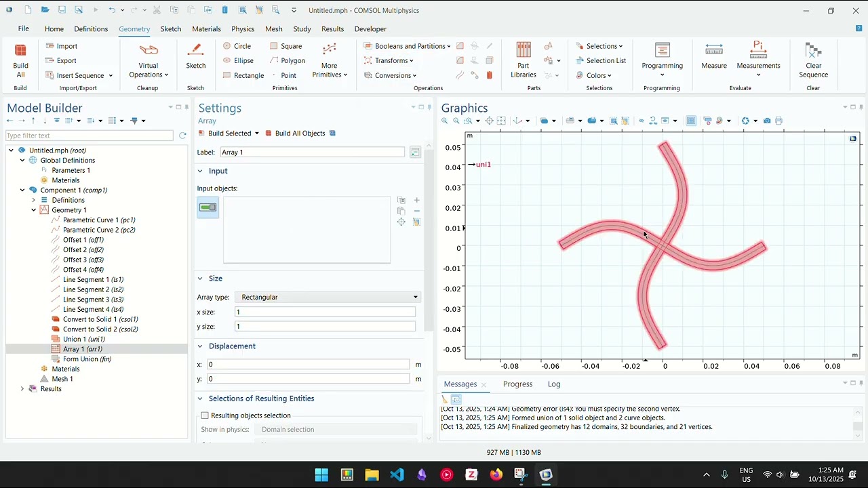Viewport: 868px width, 488px height.
Task: Collapse the Geometry 1 tree node
Action: (x=34, y=210)
